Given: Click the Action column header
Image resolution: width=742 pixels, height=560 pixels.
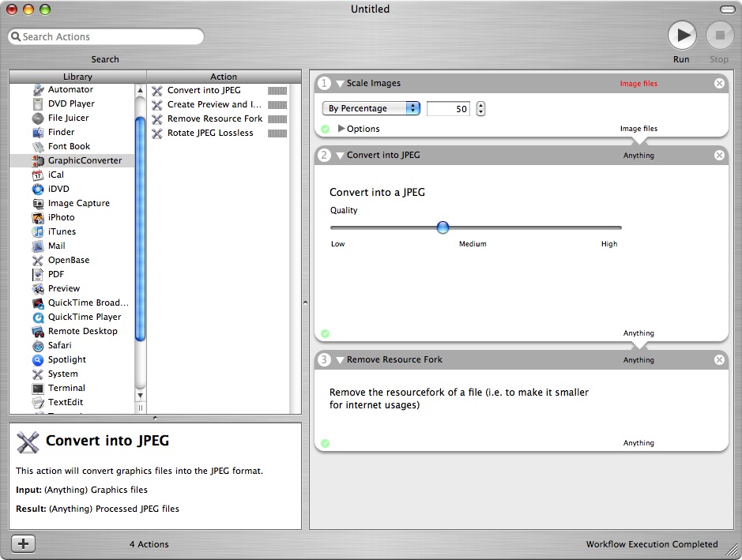Looking at the screenshot, I should click(224, 77).
